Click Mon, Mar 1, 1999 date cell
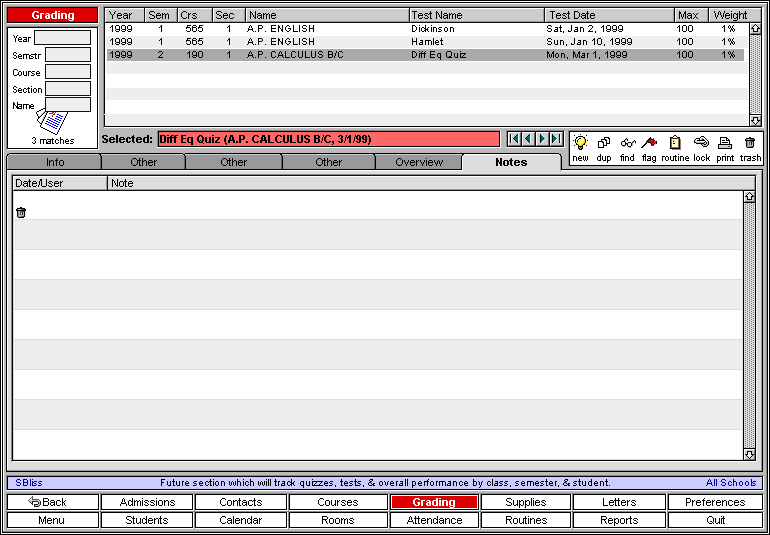Viewport: 770px width, 535px height. [x=586, y=55]
